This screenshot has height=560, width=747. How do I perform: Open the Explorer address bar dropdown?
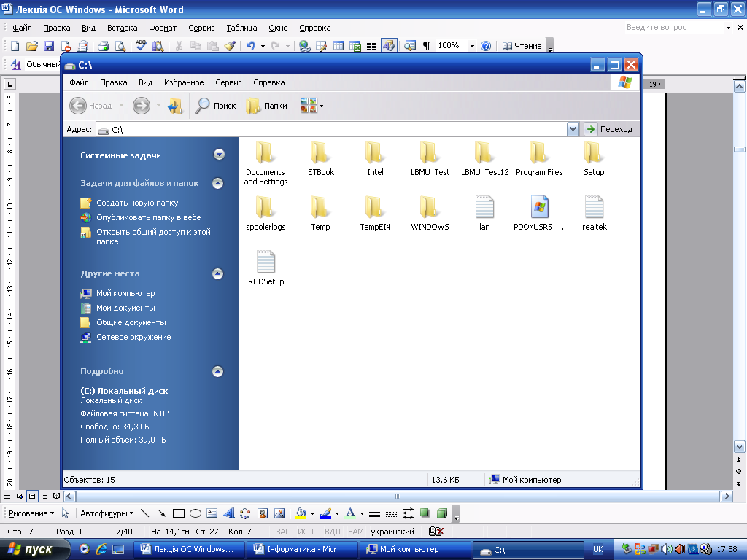click(573, 129)
